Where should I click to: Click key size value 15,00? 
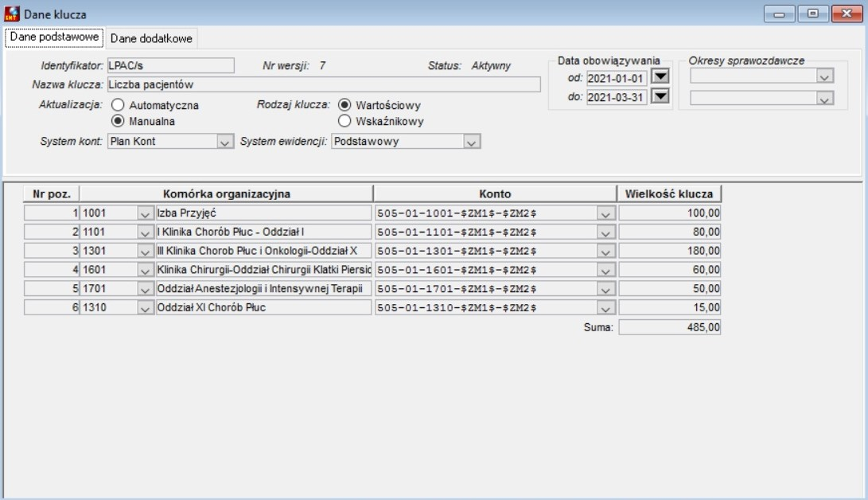click(669, 307)
